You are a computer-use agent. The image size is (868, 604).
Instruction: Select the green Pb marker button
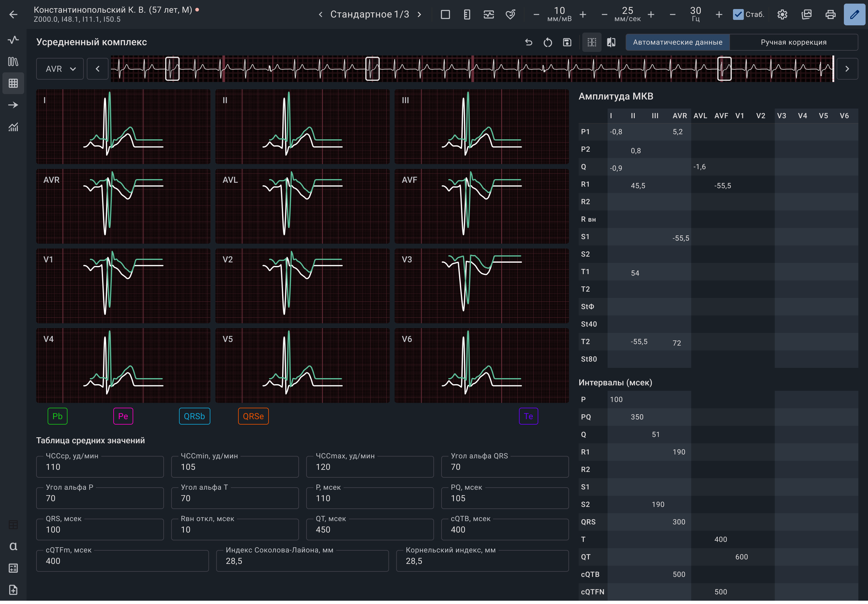click(x=58, y=416)
